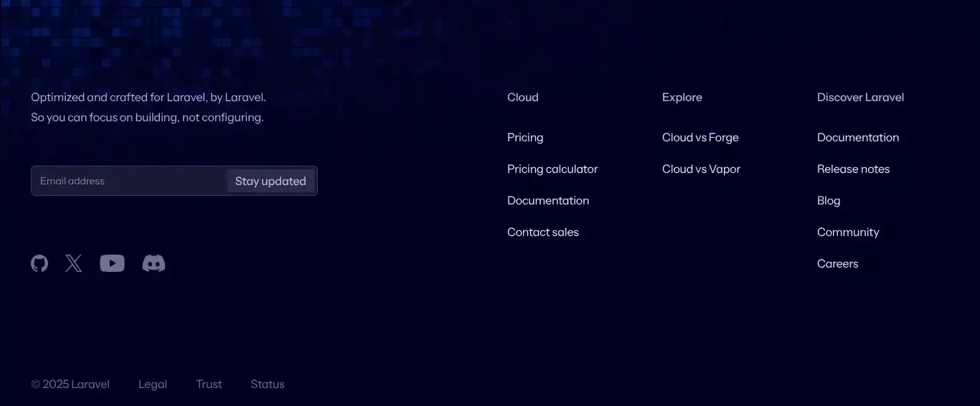Open the Contact sales link
This screenshot has width=980, height=406.
point(543,232)
